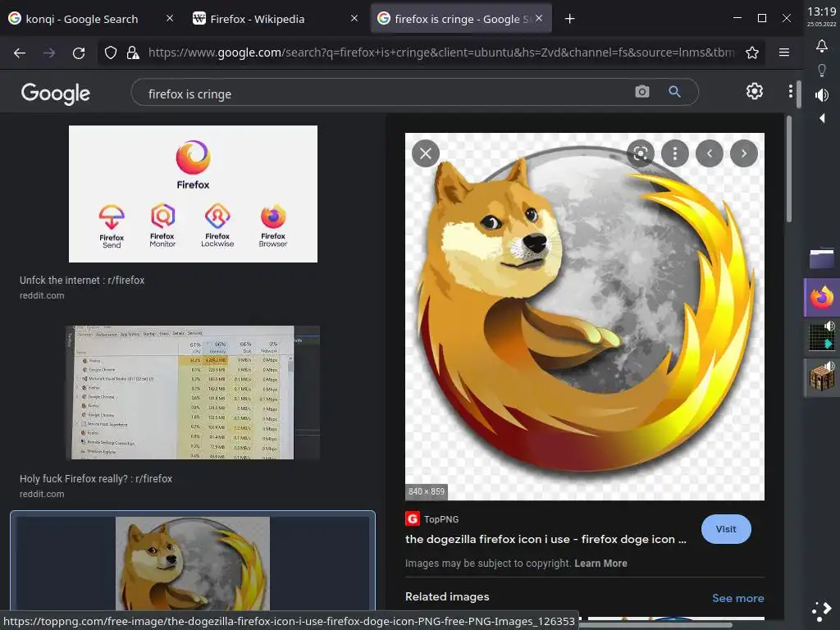Click the magnifier search button

click(674, 92)
